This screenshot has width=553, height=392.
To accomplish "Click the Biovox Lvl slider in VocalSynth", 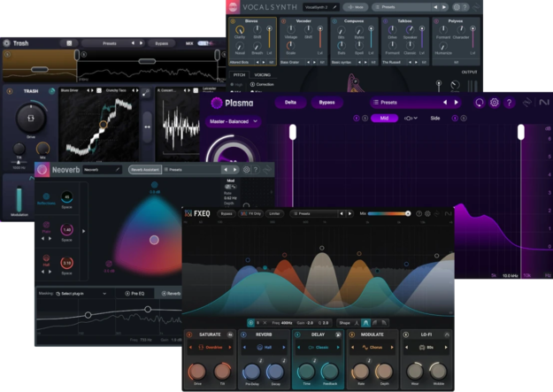I will click(269, 38).
